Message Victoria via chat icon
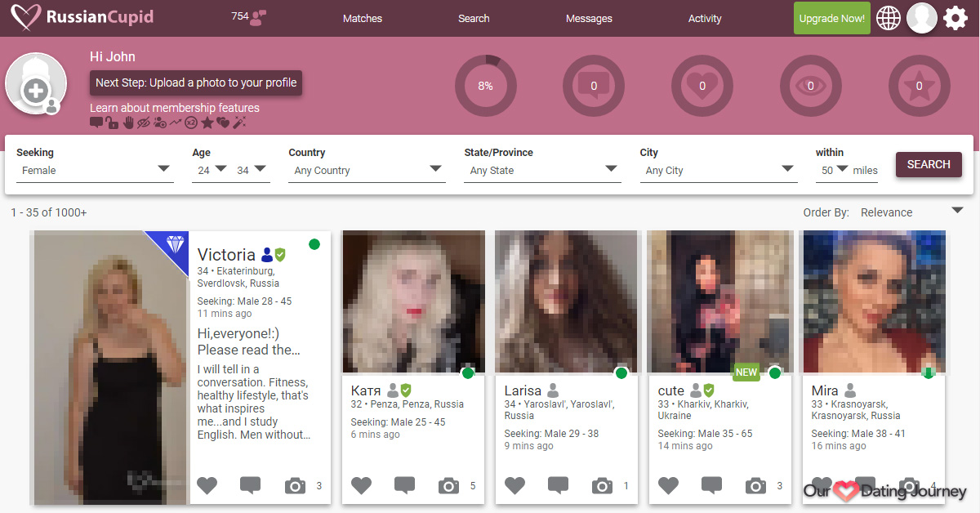The width and height of the screenshot is (980, 513). pos(250,485)
